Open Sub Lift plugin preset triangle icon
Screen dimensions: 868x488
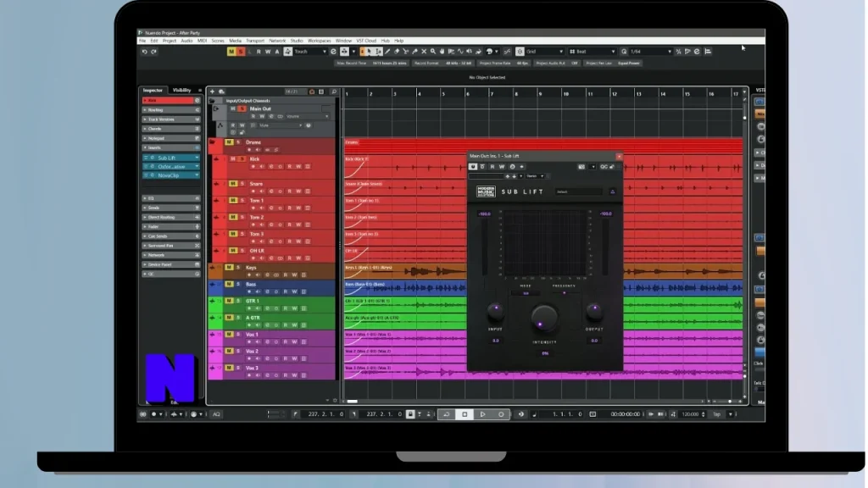(x=612, y=191)
